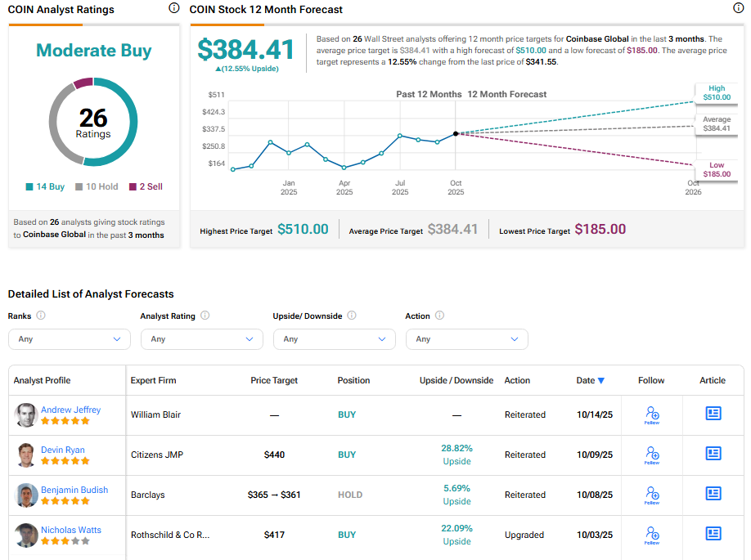Open the Barclays rating article
Image resolution: width=751 pixels, height=560 pixels.
coord(713,494)
